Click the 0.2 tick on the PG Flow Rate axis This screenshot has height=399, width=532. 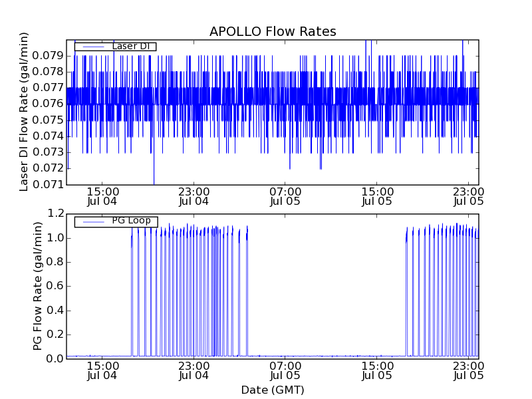click(55, 334)
